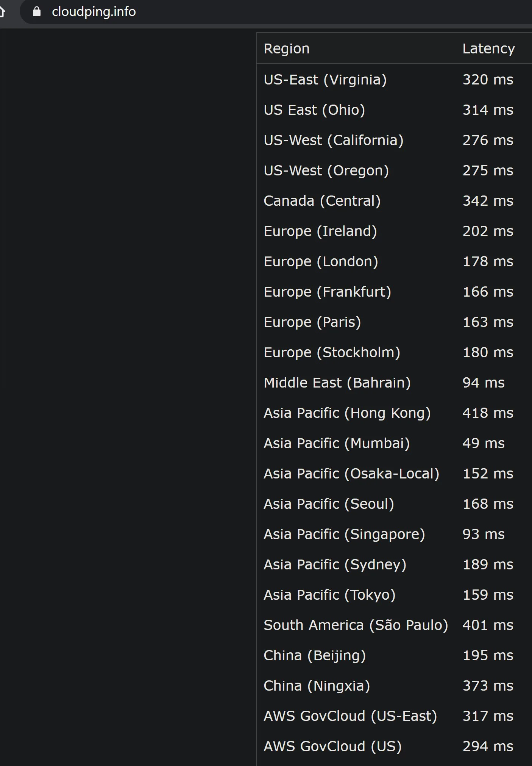
Task: Click the browser home icon
Action: point(2,12)
